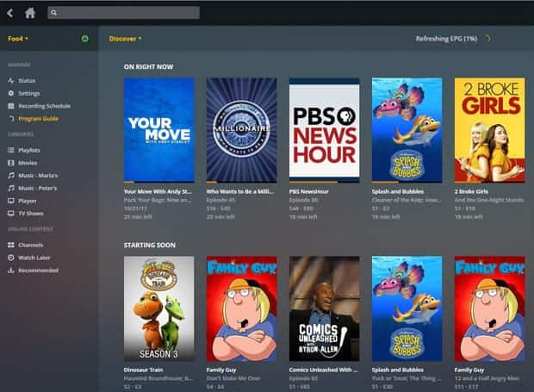Open Your Move poster thumbnail
Screen dimensions: 534x392
[159, 130]
